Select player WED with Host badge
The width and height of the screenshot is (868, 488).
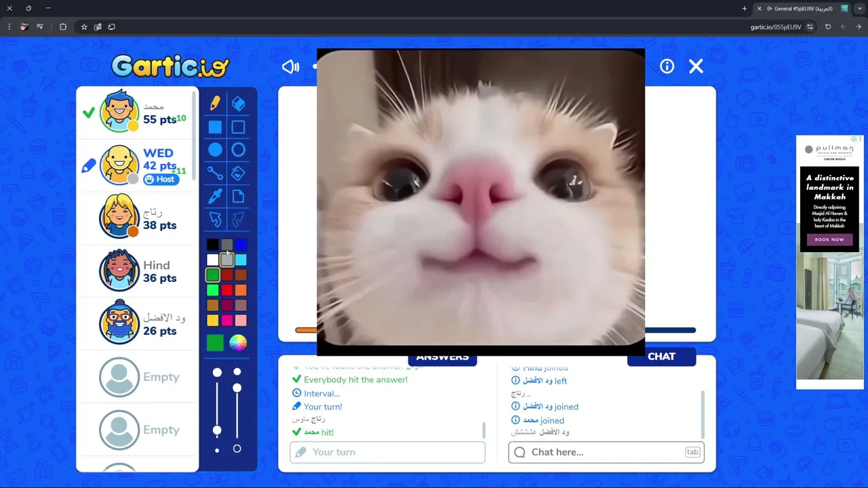coord(136,165)
